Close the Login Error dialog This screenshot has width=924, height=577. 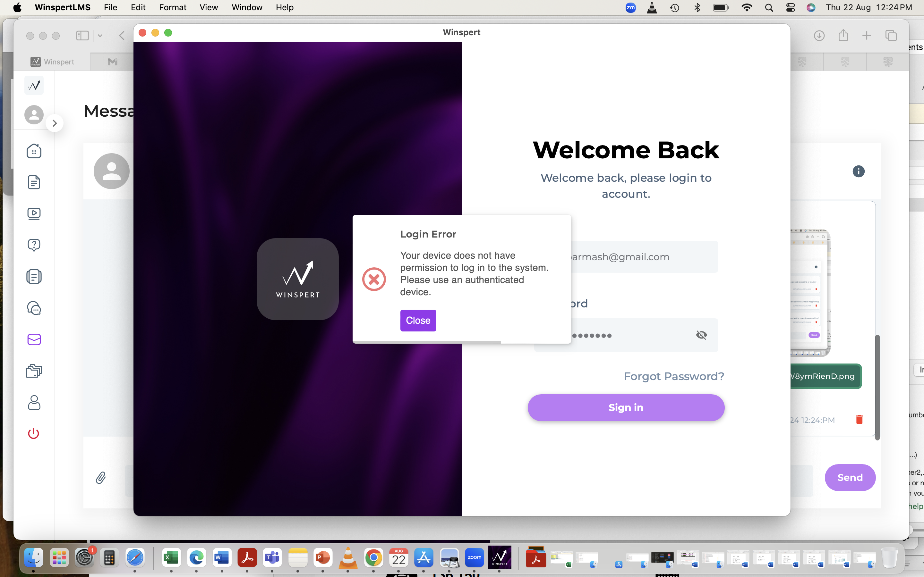[x=418, y=321]
